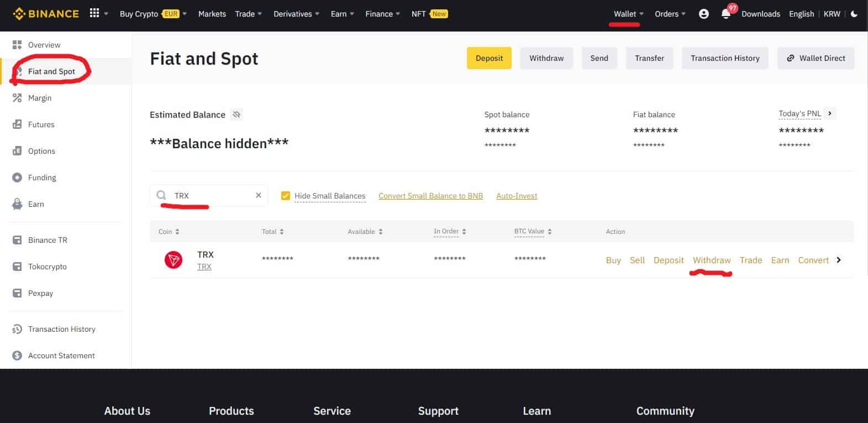Open the Orders dropdown menu
Viewport: 868px width, 423px height.
[670, 14]
